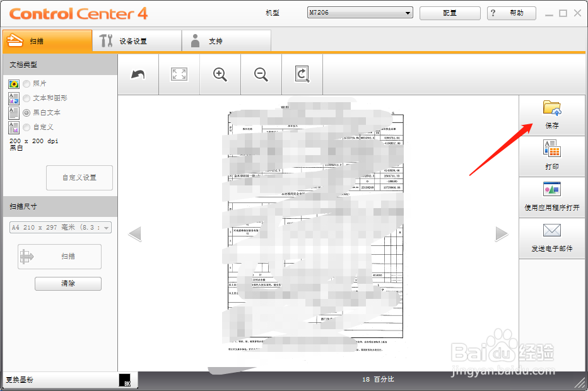Click the photo type sunflower icon

pyautogui.click(x=14, y=84)
